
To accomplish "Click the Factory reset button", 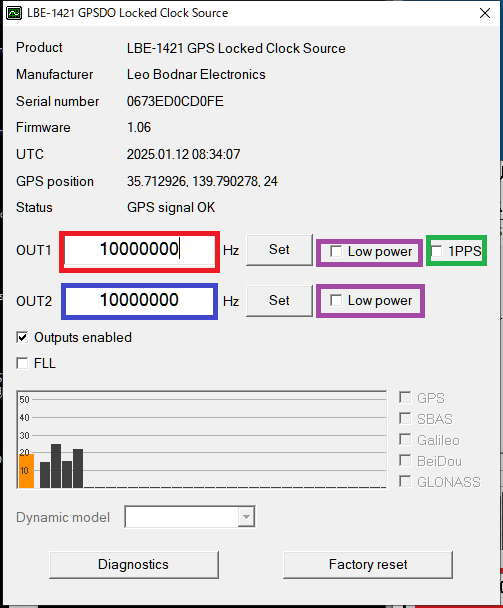I will [x=368, y=565].
